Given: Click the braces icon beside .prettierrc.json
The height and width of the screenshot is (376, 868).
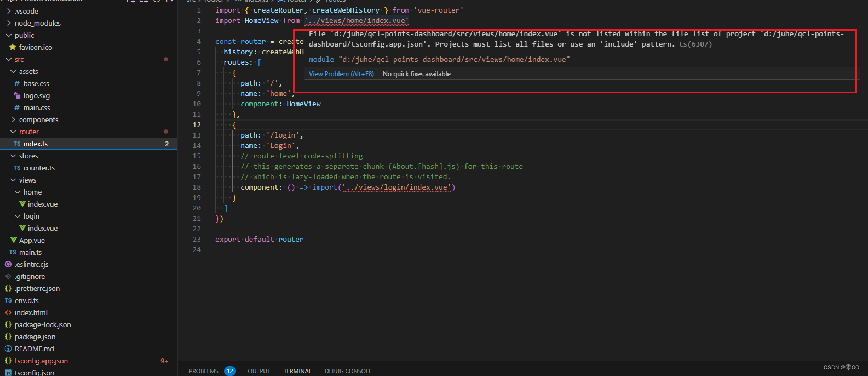Looking at the screenshot, I should click(8, 288).
